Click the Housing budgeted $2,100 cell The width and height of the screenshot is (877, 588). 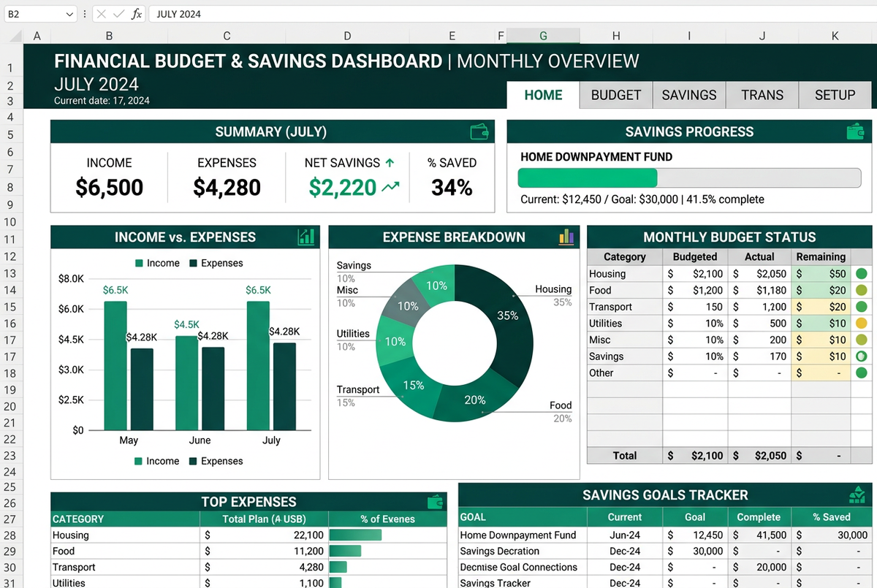click(695, 274)
